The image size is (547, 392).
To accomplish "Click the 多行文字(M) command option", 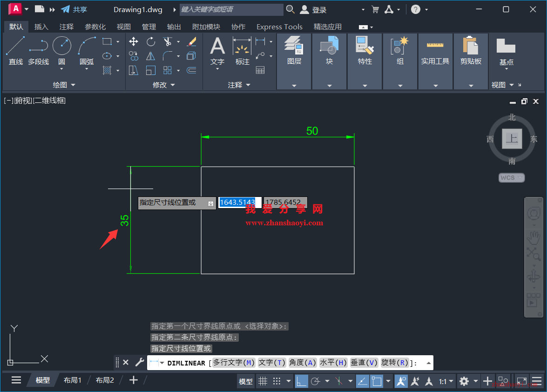I will click(234, 363).
